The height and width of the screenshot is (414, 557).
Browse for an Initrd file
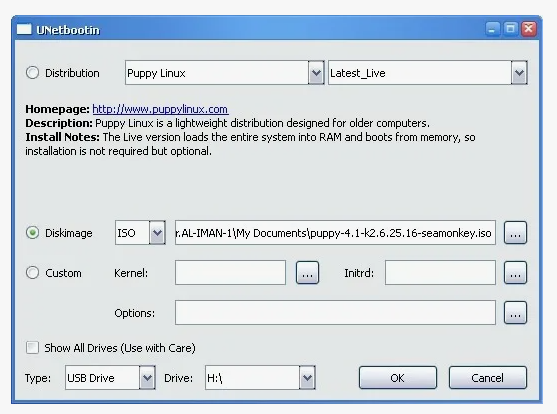[x=515, y=273]
